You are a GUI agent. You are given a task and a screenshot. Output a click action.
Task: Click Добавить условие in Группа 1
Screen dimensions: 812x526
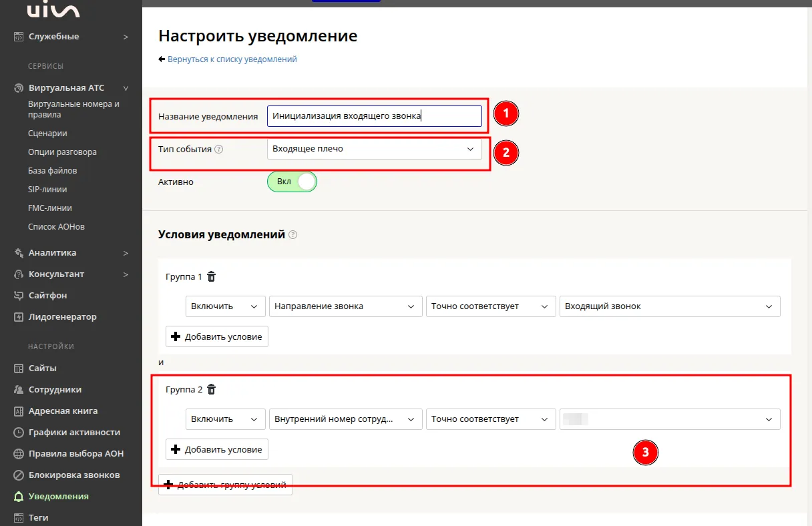click(217, 337)
